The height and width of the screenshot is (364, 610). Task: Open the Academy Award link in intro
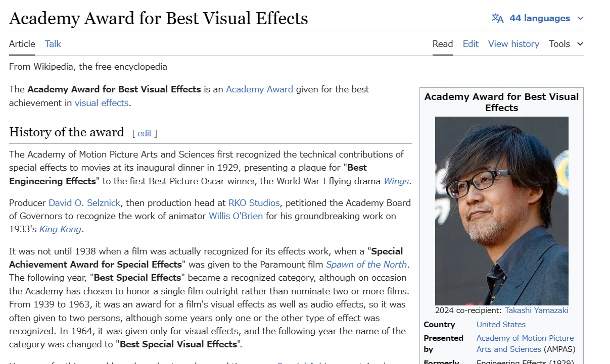259,89
